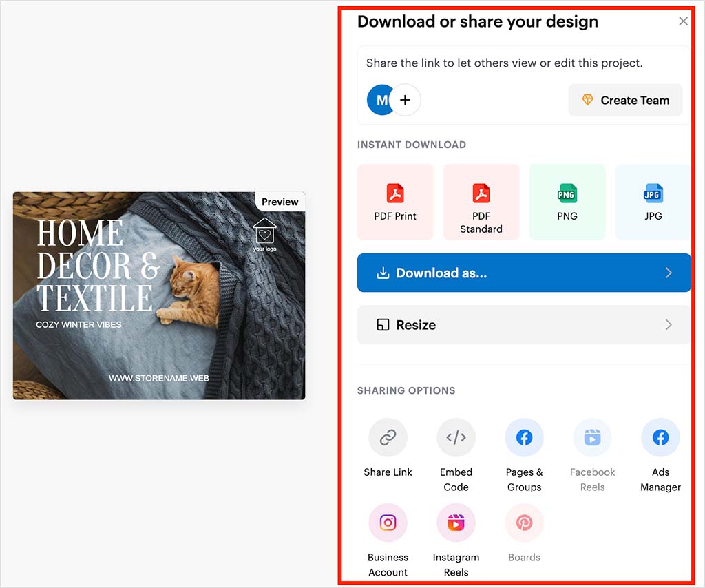Share to Facebook Pages & Groups
The height and width of the screenshot is (588, 705).
[524, 437]
